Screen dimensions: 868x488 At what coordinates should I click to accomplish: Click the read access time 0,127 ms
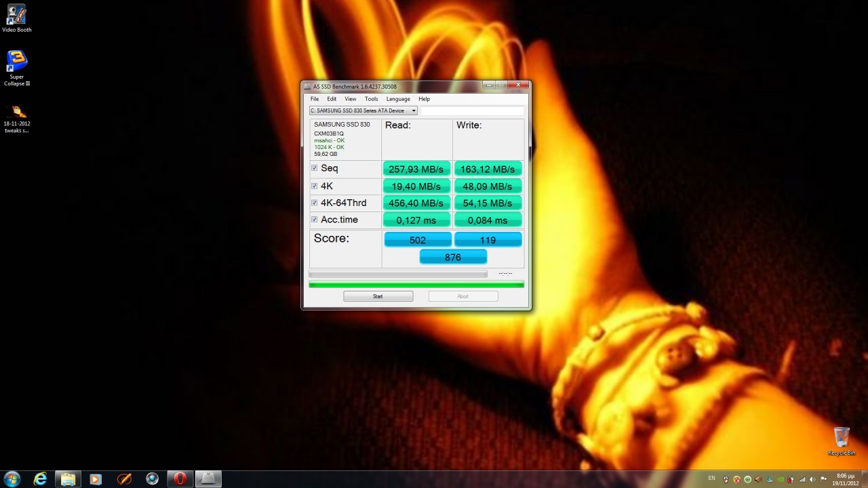[416, 220]
